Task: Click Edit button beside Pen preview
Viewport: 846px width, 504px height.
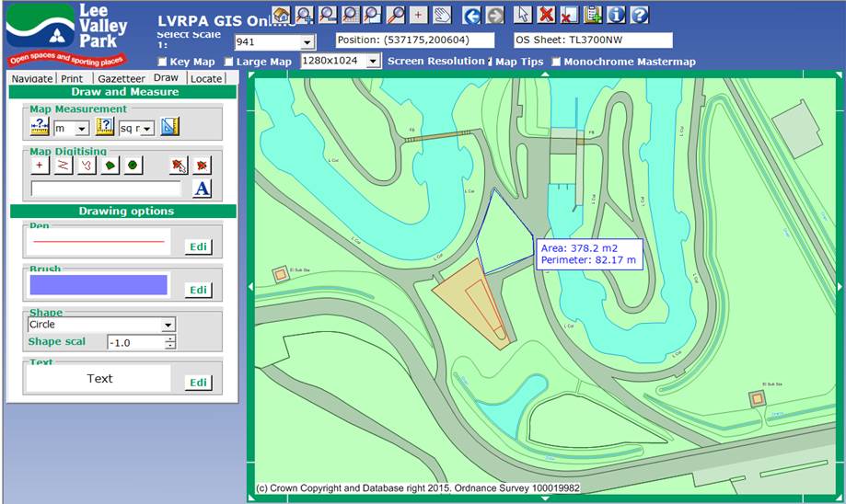Action: point(198,246)
